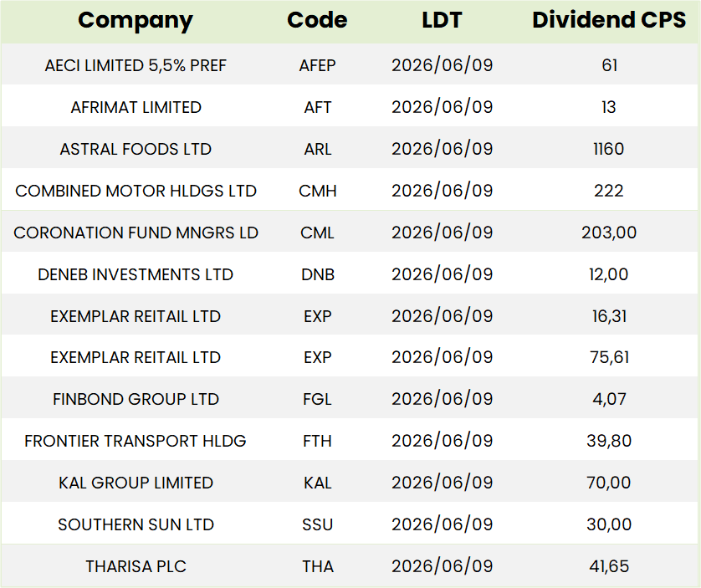Viewport: 701px width, 588px height.
Task: Click dividend value 41,65
Action: click(x=609, y=566)
